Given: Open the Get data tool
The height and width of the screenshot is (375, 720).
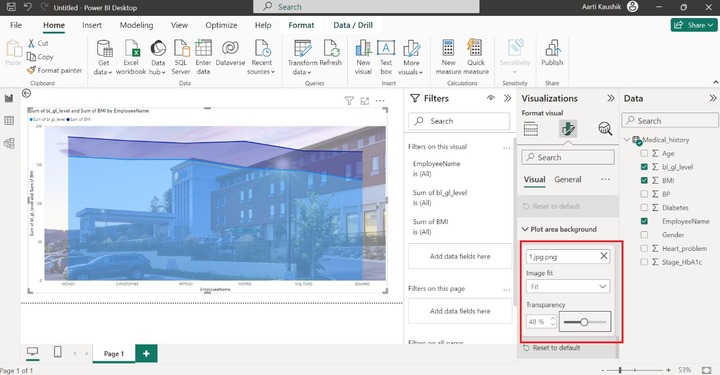Looking at the screenshot, I should 104,57.
